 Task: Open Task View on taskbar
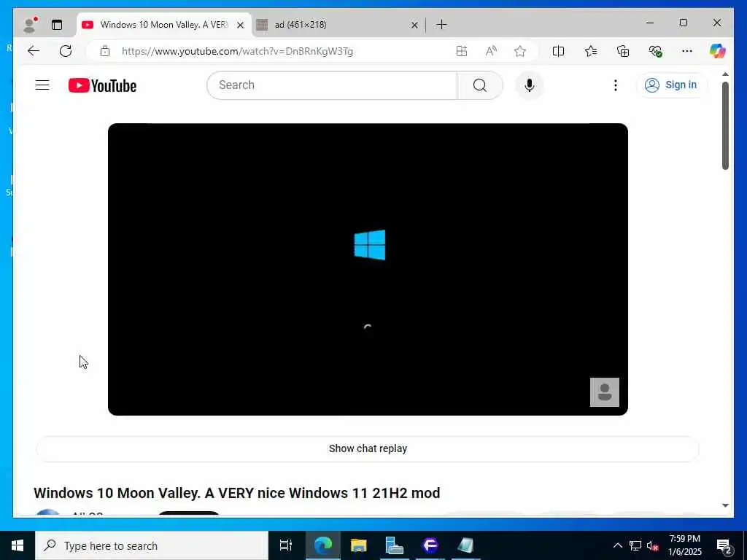pos(286,545)
